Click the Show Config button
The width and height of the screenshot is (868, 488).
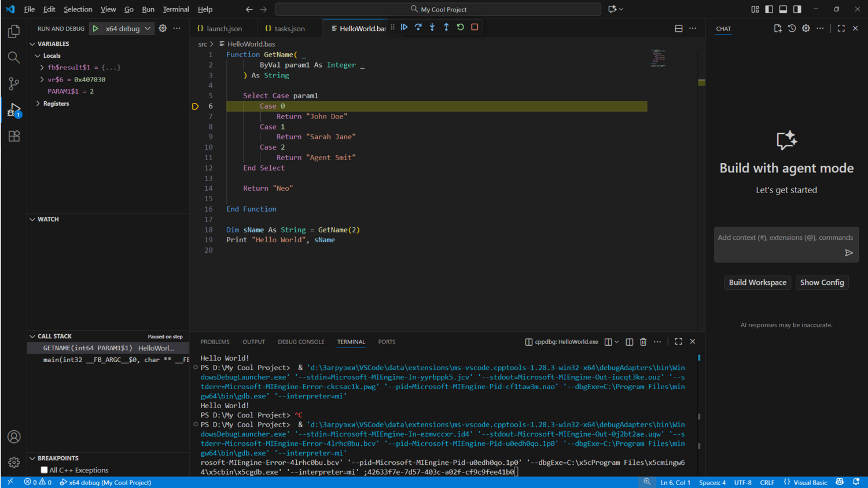pos(822,282)
